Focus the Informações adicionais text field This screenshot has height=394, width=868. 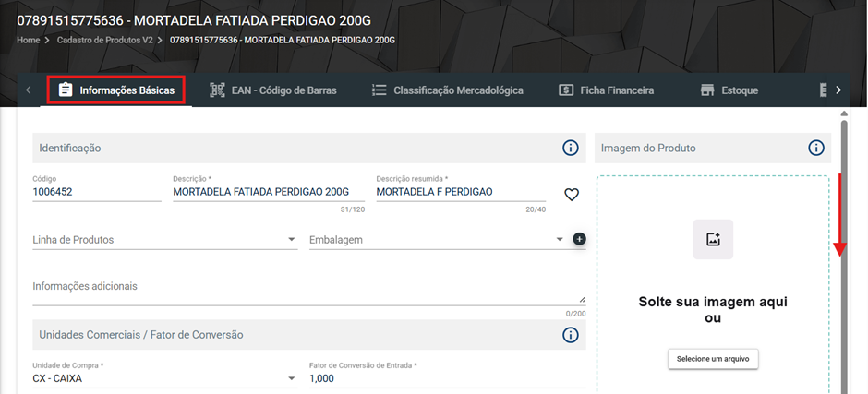point(309,291)
